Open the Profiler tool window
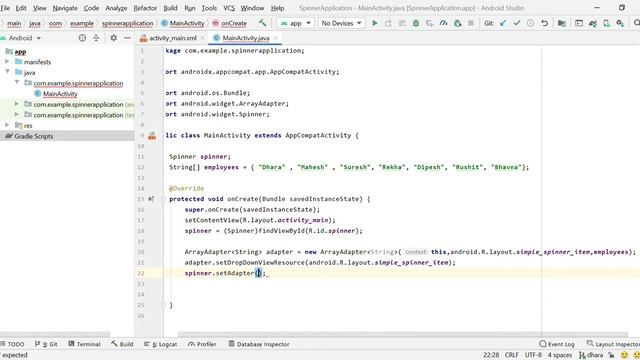 (202, 344)
